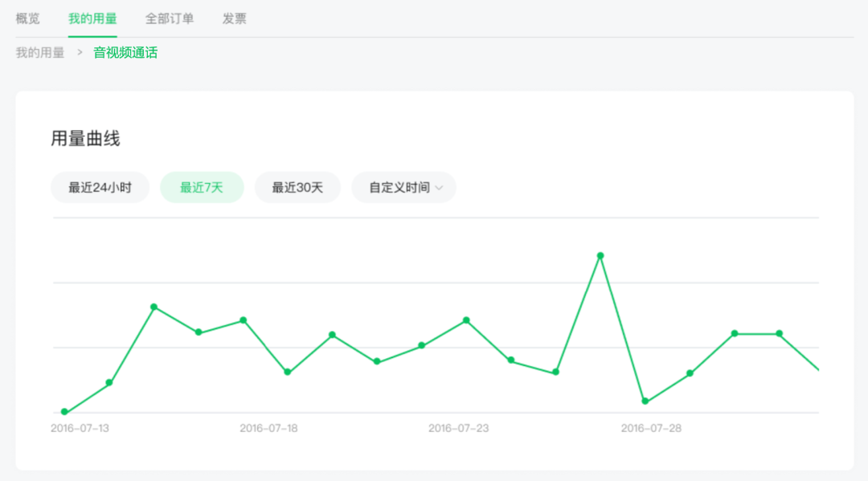The width and height of the screenshot is (868, 481).
Task: Select the first data point on the curve
Action: click(64, 411)
